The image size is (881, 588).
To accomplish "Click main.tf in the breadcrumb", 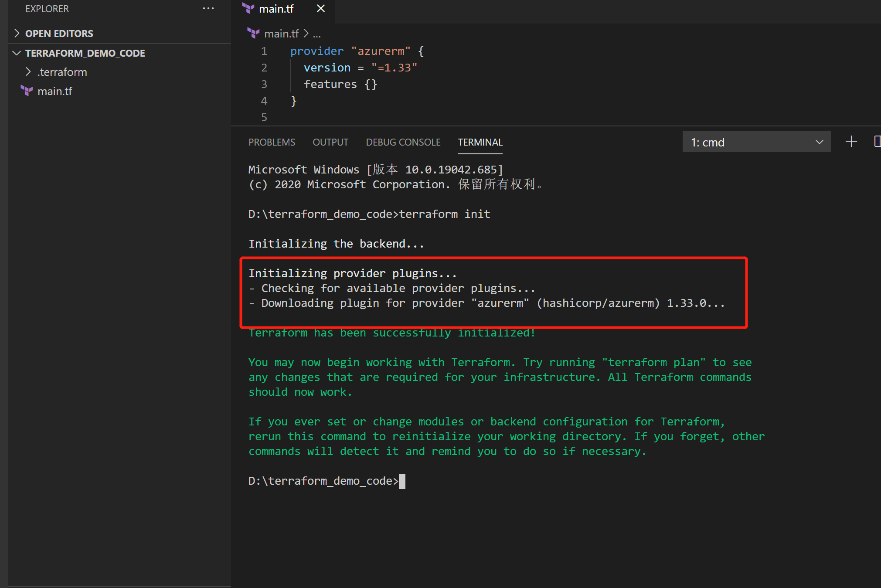I will tap(281, 34).
